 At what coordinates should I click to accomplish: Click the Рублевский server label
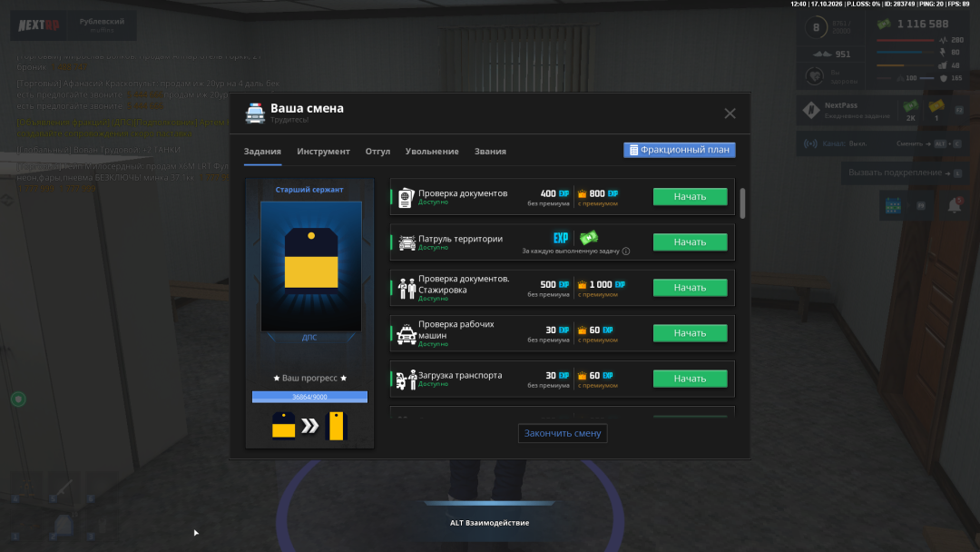102,22
